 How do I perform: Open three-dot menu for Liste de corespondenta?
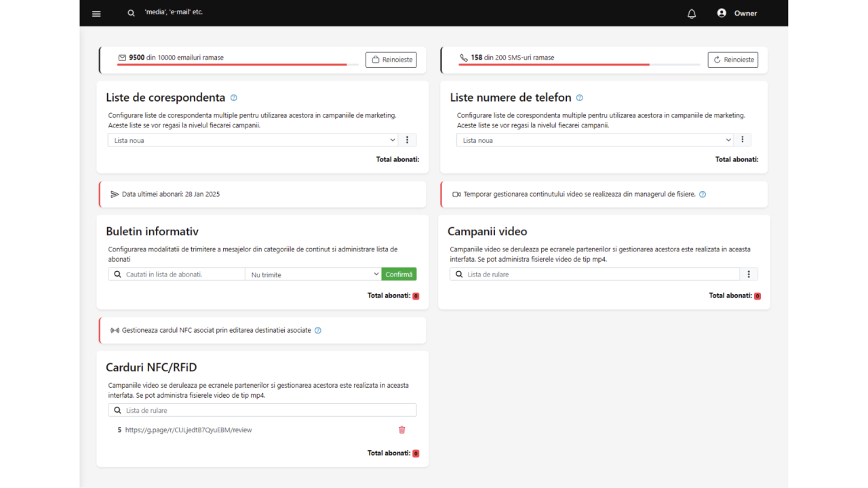408,140
